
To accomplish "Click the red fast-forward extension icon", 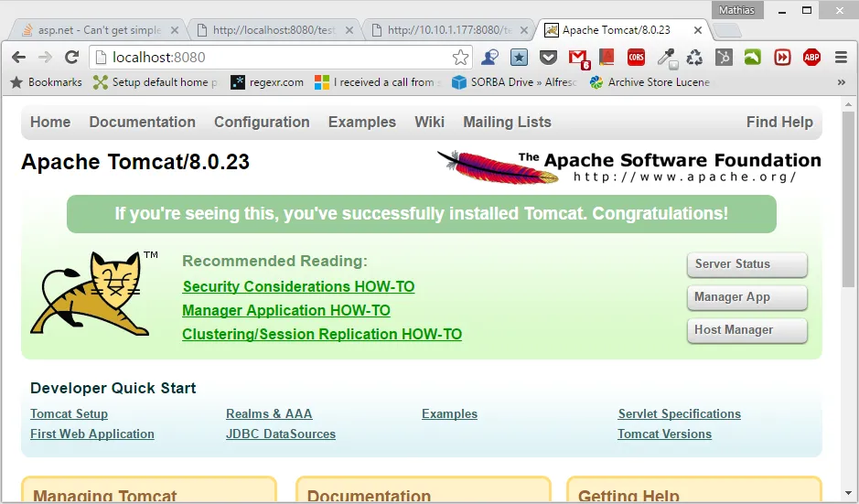I will [782, 57].
